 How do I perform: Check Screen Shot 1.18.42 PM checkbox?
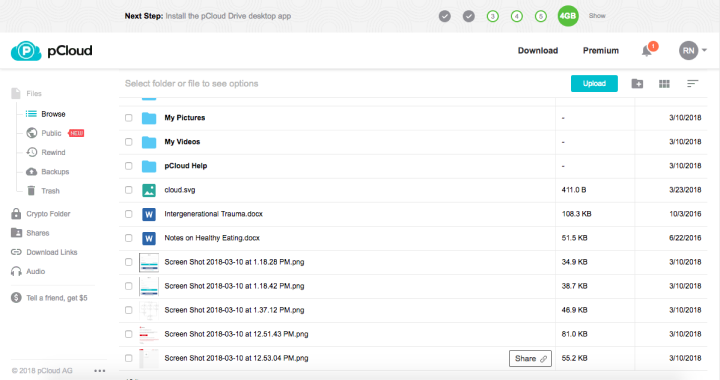pyautogui.click(x=129, y=286)
